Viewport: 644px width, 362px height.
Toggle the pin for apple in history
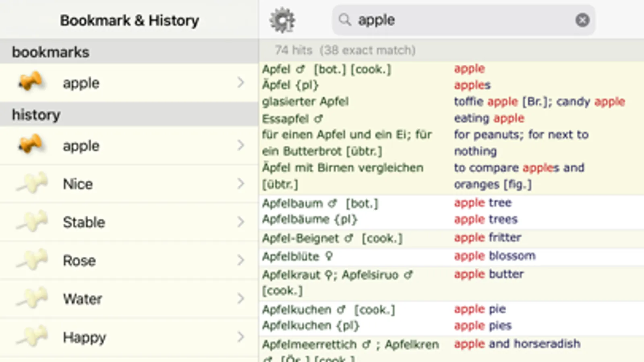(x=31, y=145)
